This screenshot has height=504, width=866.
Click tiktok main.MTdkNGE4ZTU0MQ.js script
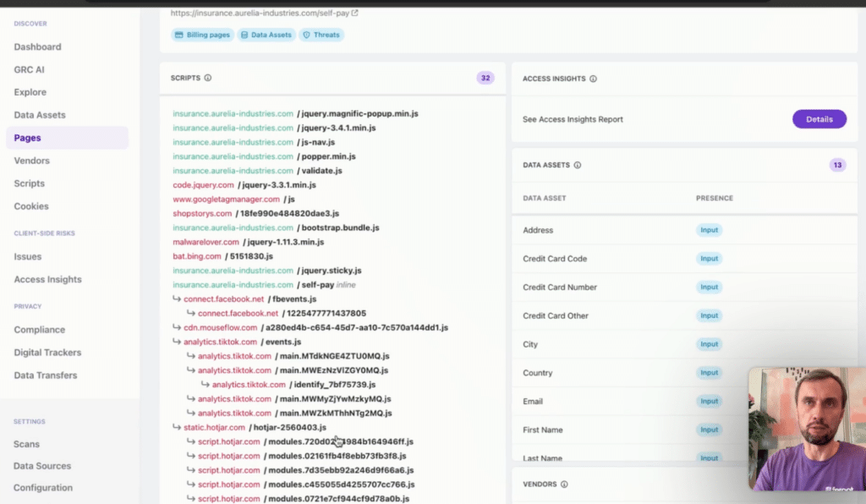click(x=293, y=357)
